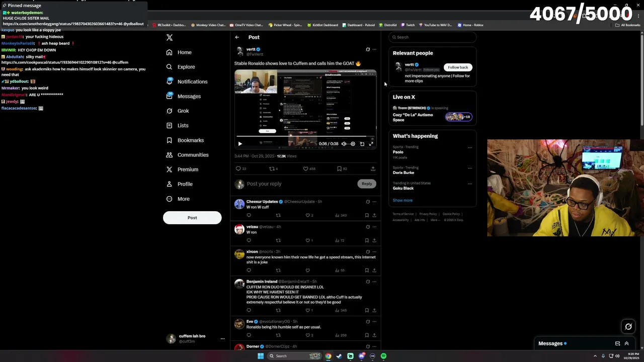Click 'Show more' under What's happening
Screen dimensions: 644x362
tap(403, 200)
